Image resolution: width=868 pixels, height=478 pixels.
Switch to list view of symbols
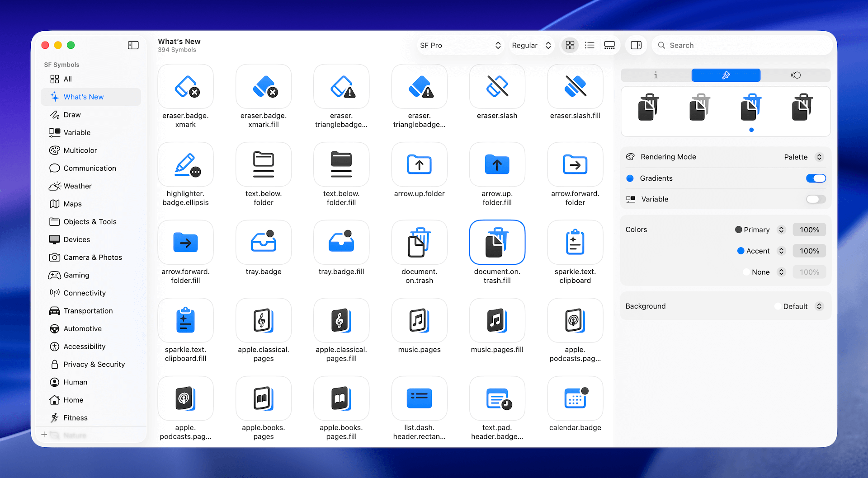point(590,45)
